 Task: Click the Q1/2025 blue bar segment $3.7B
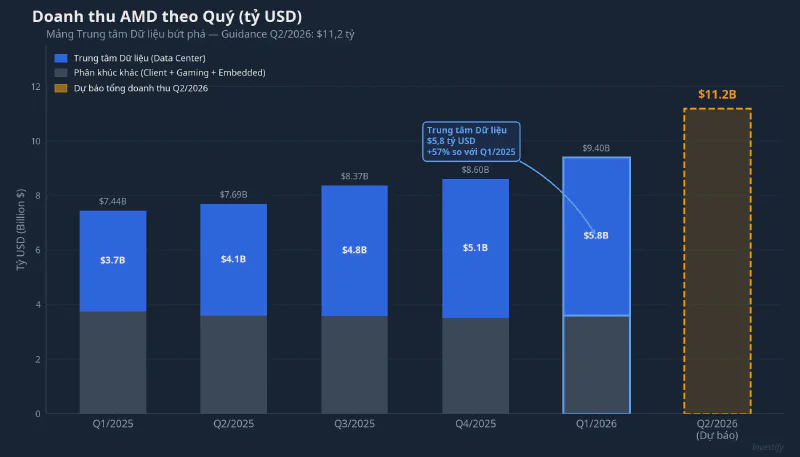113,261
